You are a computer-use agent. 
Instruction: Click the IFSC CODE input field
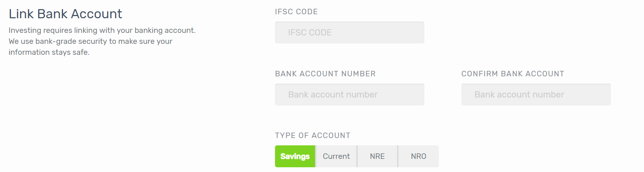[350, 33]
